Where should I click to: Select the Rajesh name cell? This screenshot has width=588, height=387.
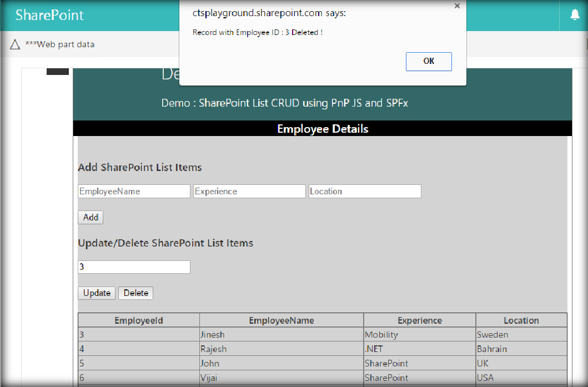click(x=282, y=349)
